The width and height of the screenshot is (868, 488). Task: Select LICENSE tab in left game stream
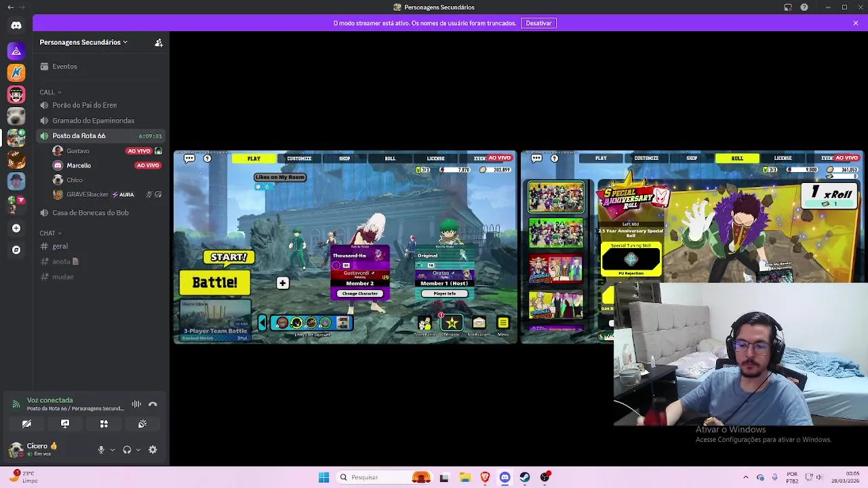pyautogui.click(x=435, y=159)
